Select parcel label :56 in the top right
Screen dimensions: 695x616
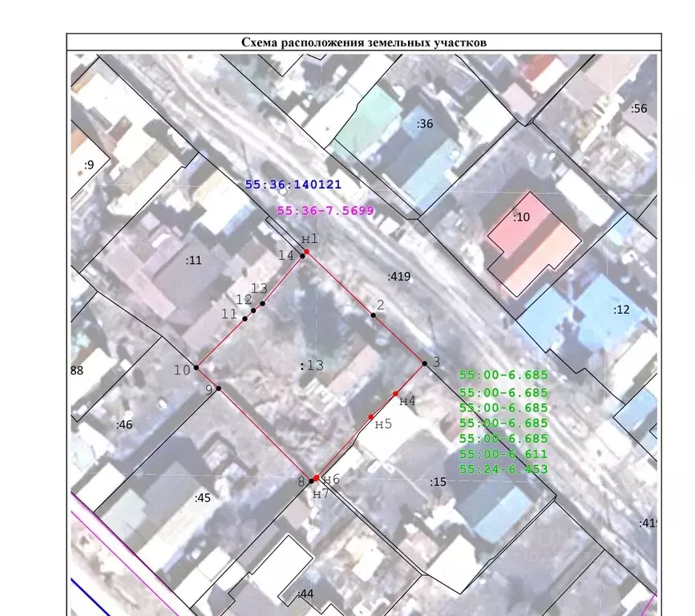click(638, 108)
